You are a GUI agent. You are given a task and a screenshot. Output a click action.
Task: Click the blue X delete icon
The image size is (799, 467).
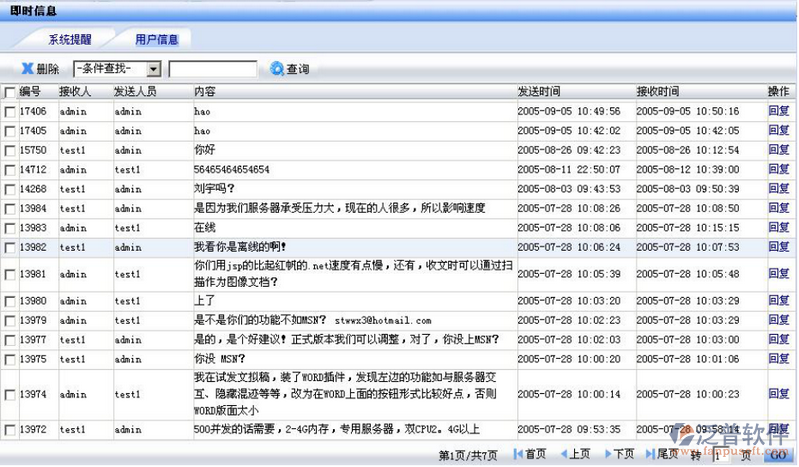coord(27,69)
